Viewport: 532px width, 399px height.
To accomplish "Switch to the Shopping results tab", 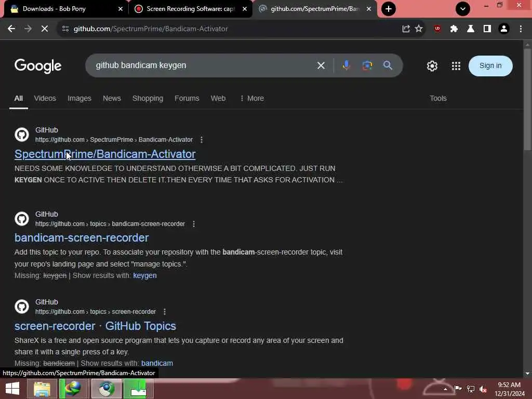I will click(148, 98).
